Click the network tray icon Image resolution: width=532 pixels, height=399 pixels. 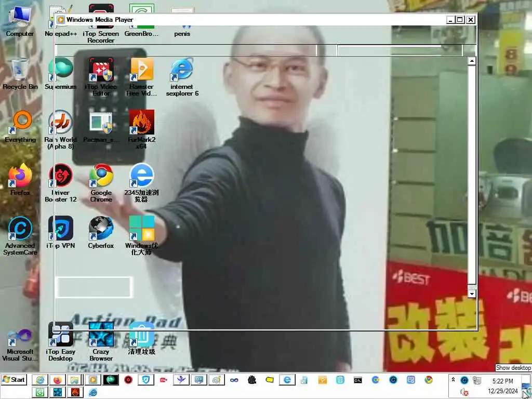tap(477, 380)
